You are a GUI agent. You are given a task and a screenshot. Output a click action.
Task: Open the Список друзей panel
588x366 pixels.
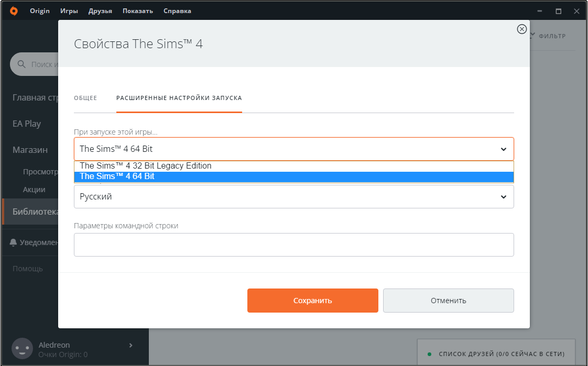click(x=496, y=352)
